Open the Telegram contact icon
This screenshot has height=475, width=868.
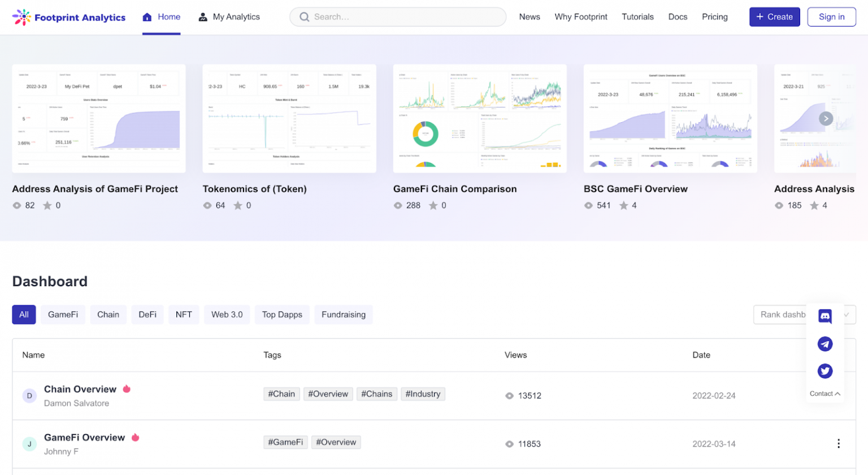coord(824,344)
